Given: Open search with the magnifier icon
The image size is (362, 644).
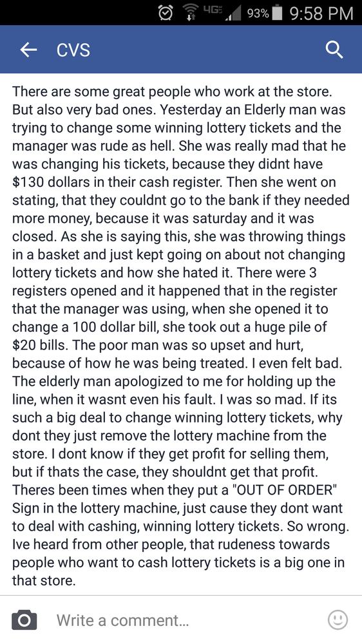Looking at the screenshot, I should click(334, 50).
